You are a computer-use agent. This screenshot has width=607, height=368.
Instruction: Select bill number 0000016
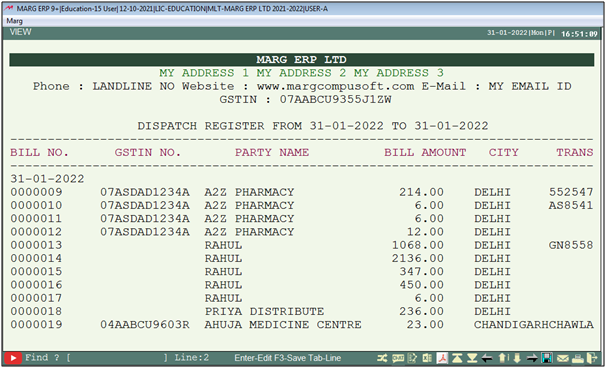36,285
